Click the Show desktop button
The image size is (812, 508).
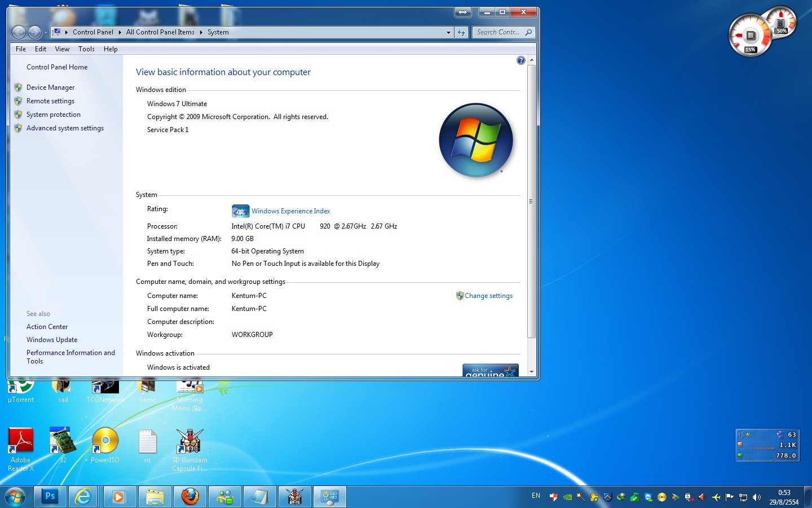coord(807,497)
